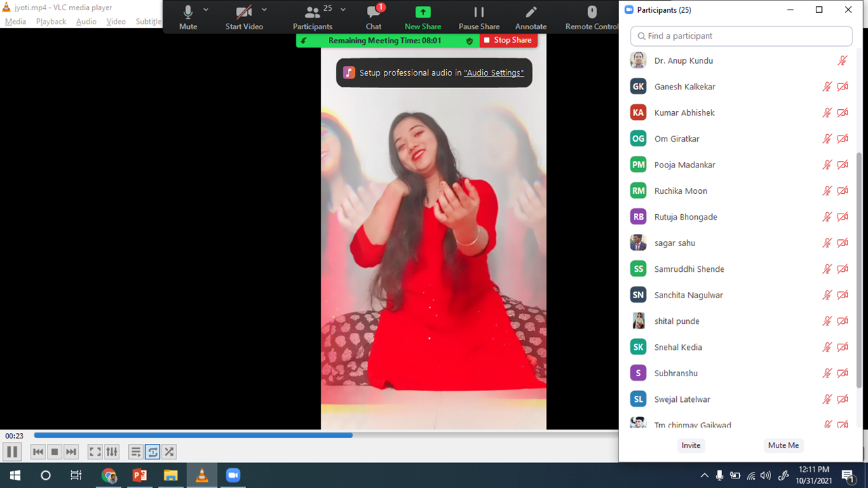Open the VLC Media menu

pyautogui.click(x=16, y=22)
